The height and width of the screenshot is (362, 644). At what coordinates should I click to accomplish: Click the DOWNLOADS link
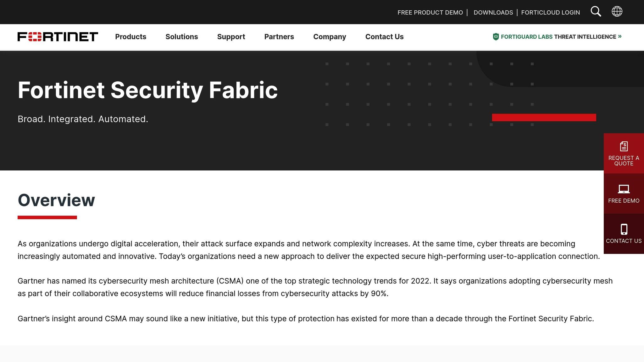pos(493,12)
